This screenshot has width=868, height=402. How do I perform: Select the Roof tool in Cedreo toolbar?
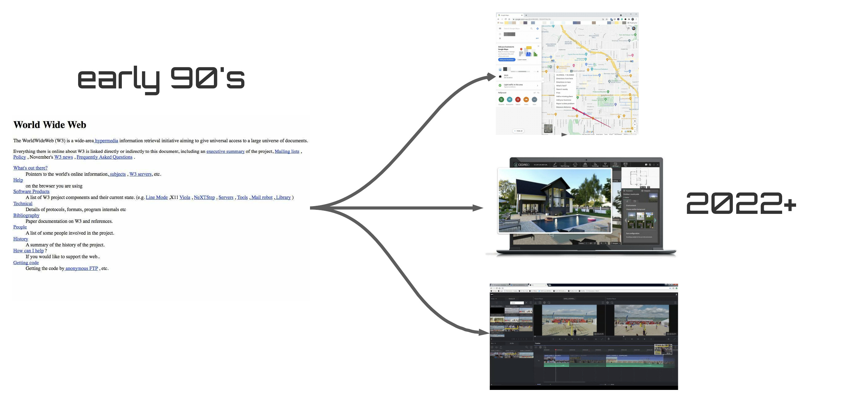[575, 165]
